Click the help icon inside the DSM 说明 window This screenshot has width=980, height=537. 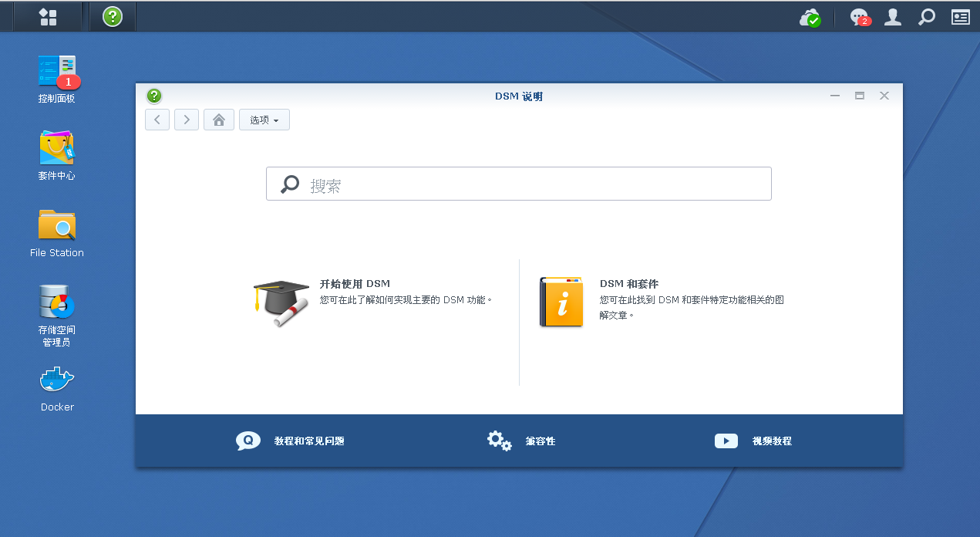click(x=153, y=96)
